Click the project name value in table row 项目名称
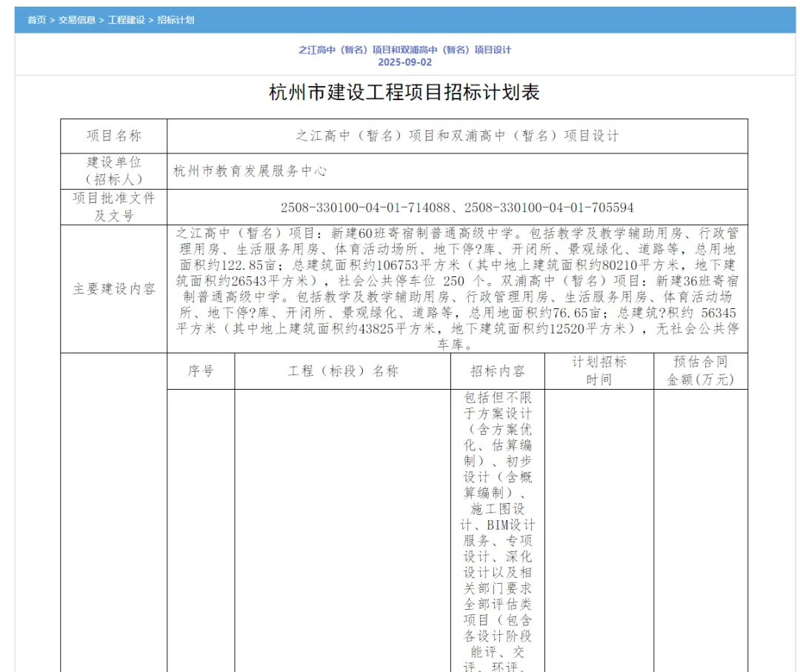This screenshot has height=672, width=800. [x=457, y=136]
